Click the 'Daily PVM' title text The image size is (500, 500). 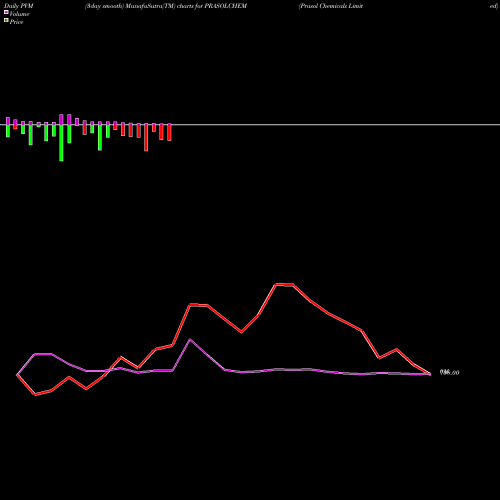(19, 6)
